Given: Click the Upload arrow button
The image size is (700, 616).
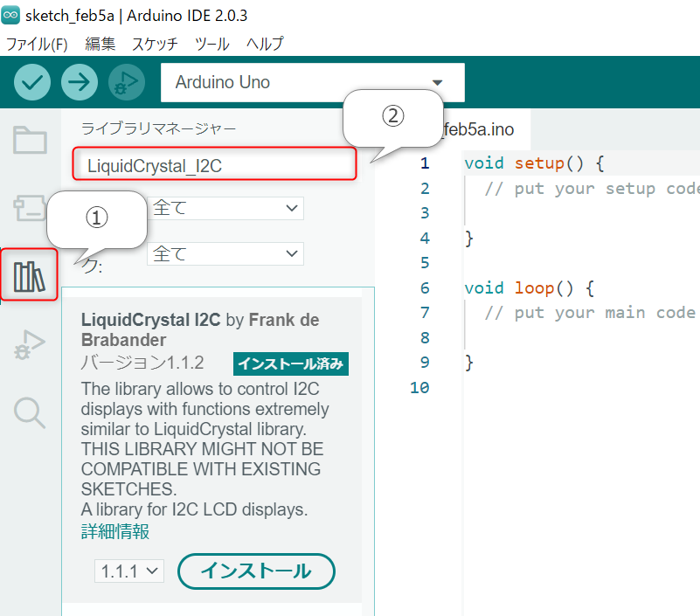Looking at the screenshot, I should tap(80, 82).
